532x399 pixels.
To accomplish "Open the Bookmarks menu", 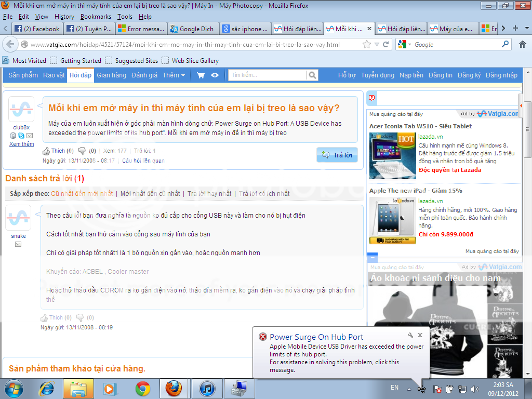I will (96, 17).
